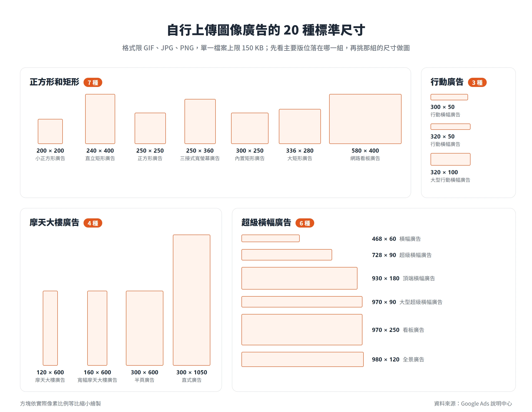The image size is (532, 412).
Task: Select the 728 × 90 leaderboard shape
Action: (287, 255)
